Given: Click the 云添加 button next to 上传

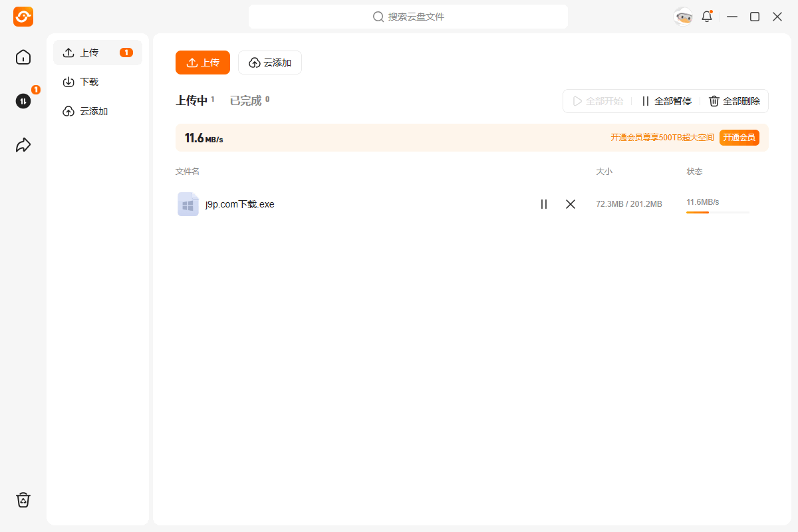Looking at the screenshot, I should 270,63.
